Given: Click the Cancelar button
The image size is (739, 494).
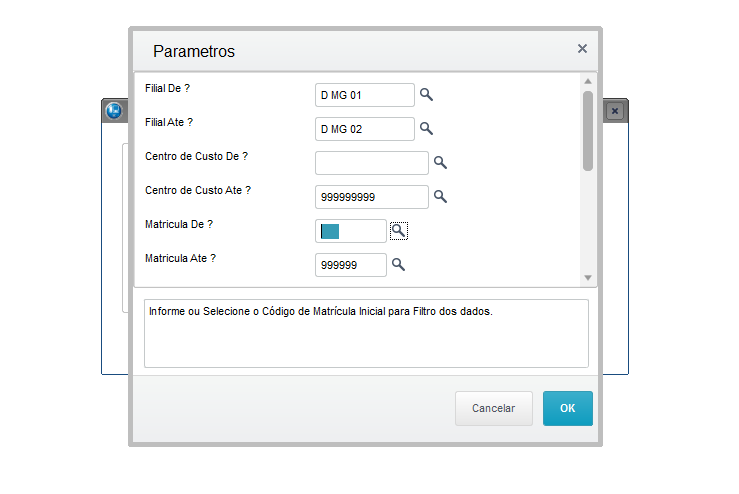Looking at the screenshot, I should [494, 408].
